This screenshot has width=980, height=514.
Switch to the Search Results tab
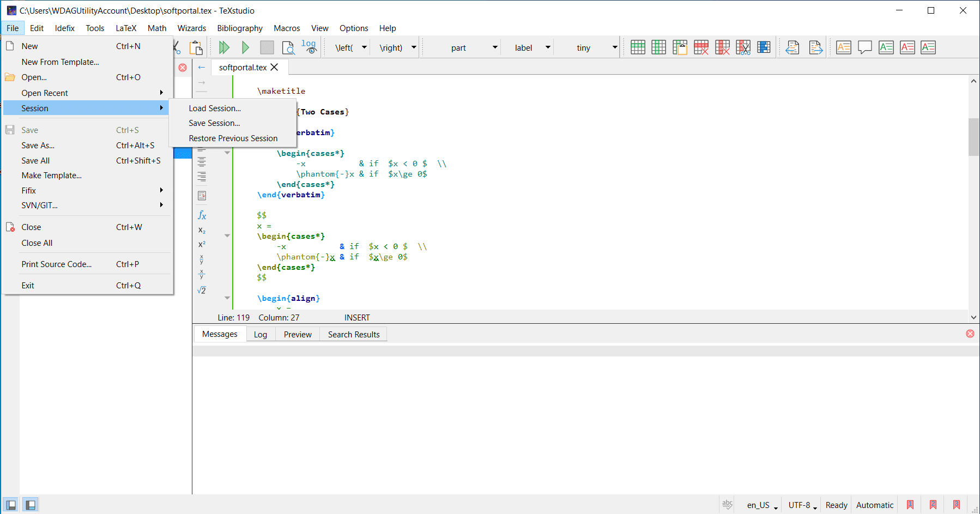(x=353, y=334)
